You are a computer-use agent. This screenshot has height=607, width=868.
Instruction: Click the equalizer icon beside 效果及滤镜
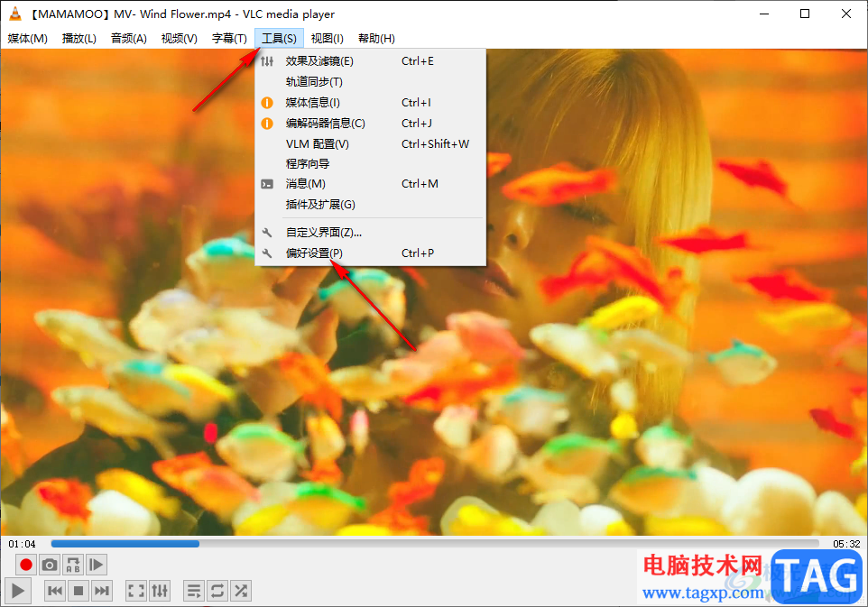(267, 61)
